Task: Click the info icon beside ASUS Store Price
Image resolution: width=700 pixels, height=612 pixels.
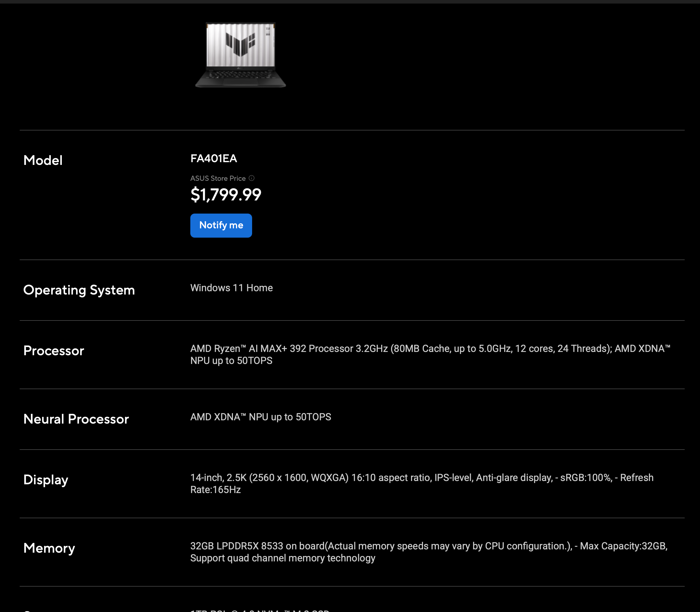Action: [252, 178]
